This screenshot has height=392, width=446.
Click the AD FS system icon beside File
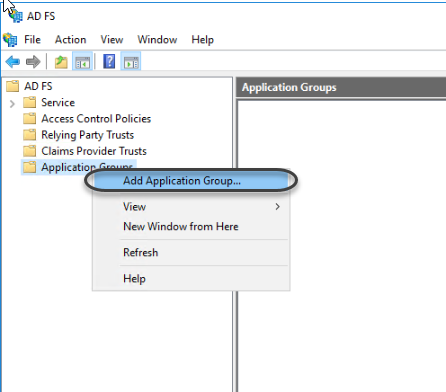pos(10,40)
